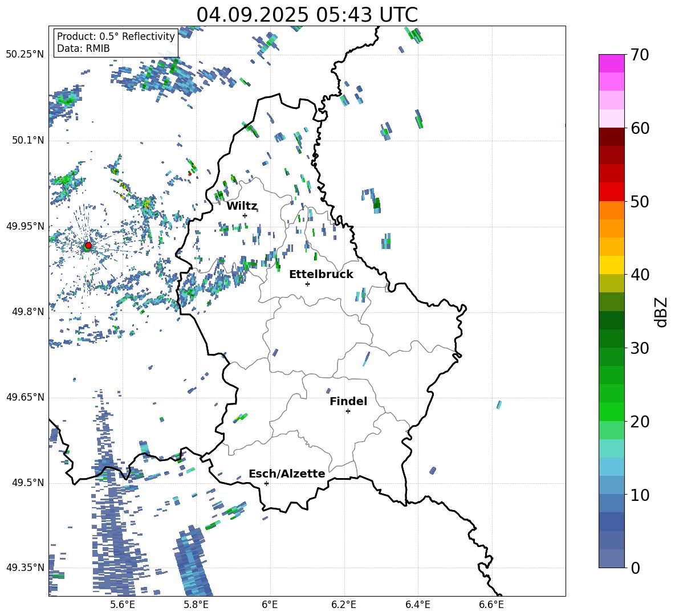Click the Findel station cross marker
The image size is (675, 616).
348,411
